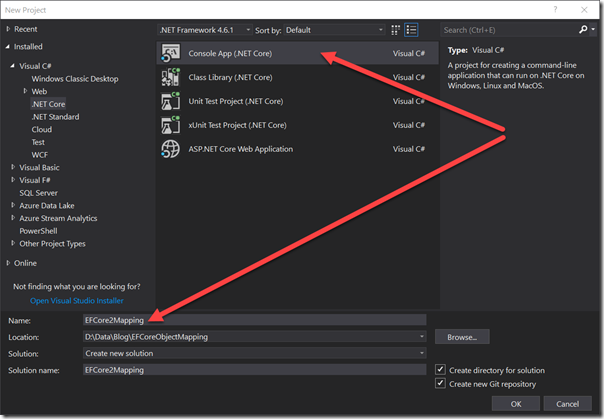Click the Solution name input field
This screenshot has width=604, height=419.
pos(255,370)
